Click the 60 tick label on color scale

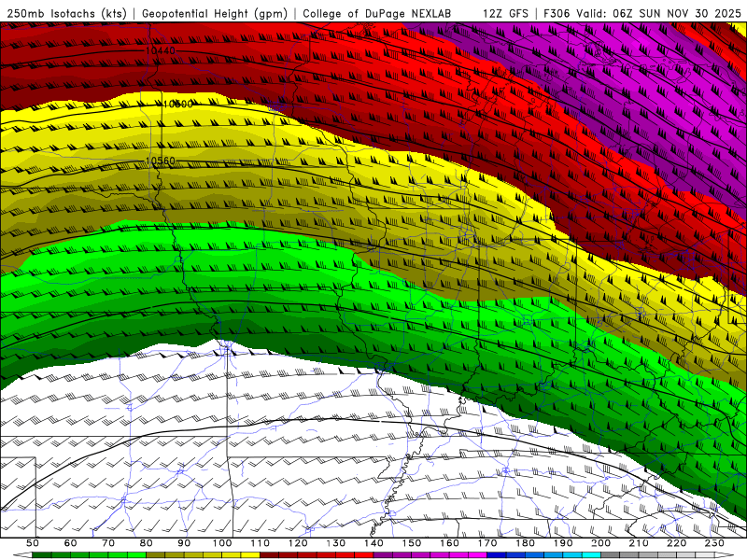click(x=70, y=543)
